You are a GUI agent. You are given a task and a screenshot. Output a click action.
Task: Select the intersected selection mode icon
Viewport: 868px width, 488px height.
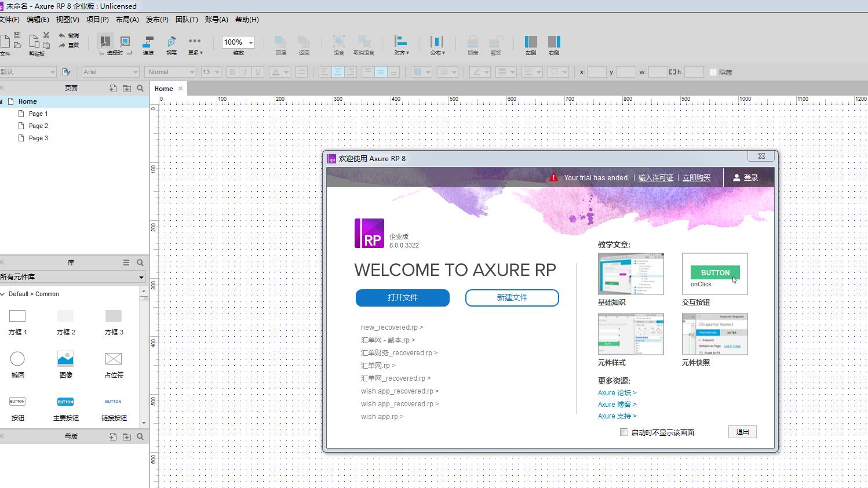(x=105, y=42)
